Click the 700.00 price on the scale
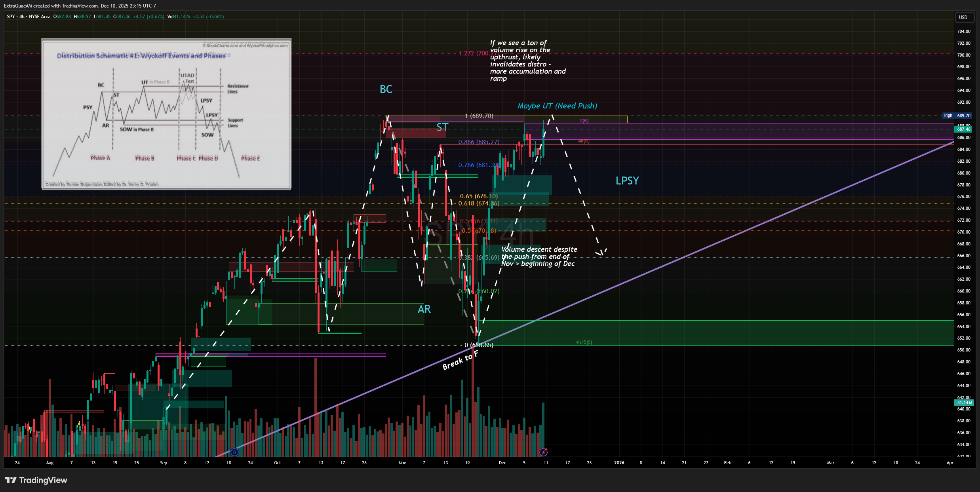 (x=963, y=55)
